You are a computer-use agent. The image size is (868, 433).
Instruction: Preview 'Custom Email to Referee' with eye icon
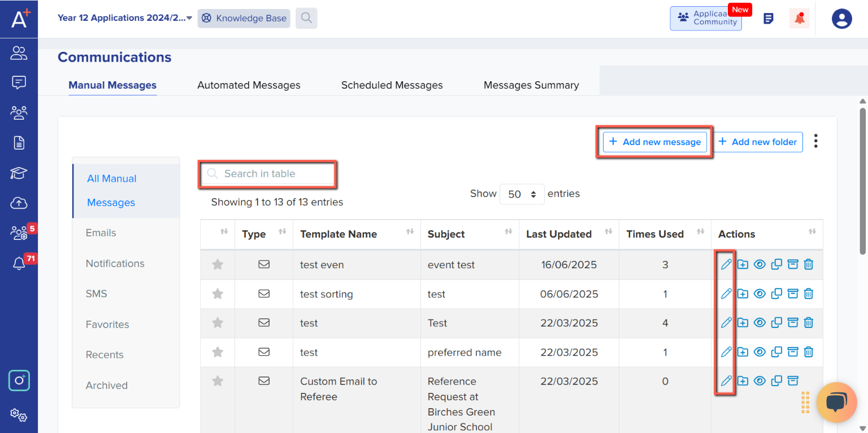click(759, 381)
